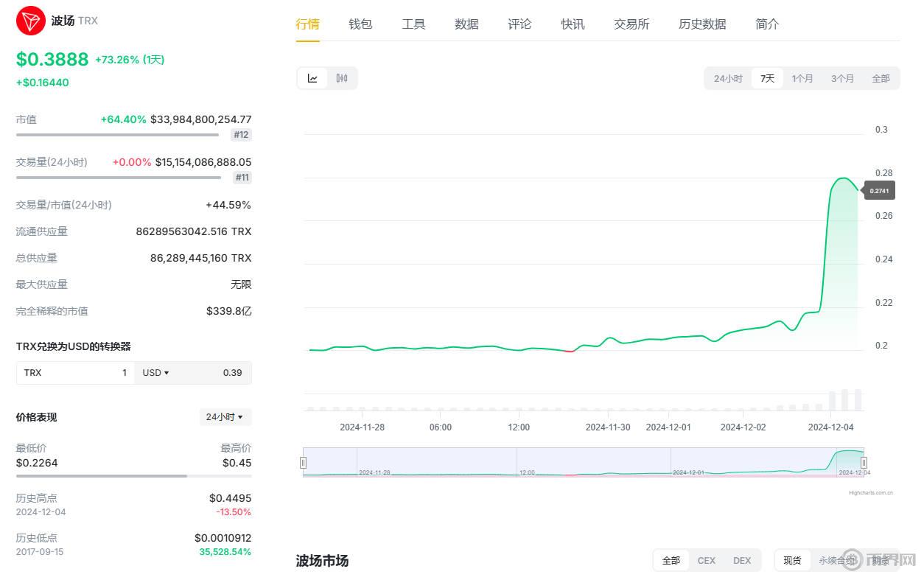Filter market list by CEX
Screen dimensions: 924x580
tap(706, 561)
